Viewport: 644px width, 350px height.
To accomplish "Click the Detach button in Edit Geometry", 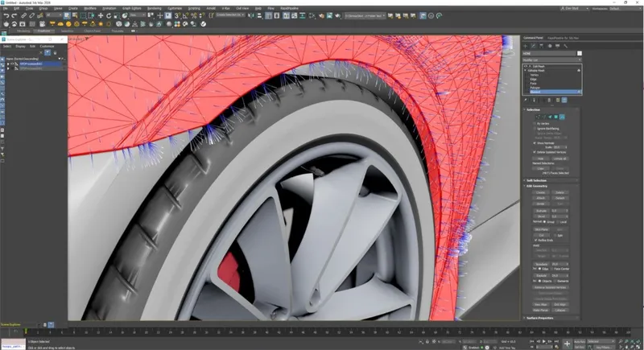I will pyautogui.click(x=559, y=198).
